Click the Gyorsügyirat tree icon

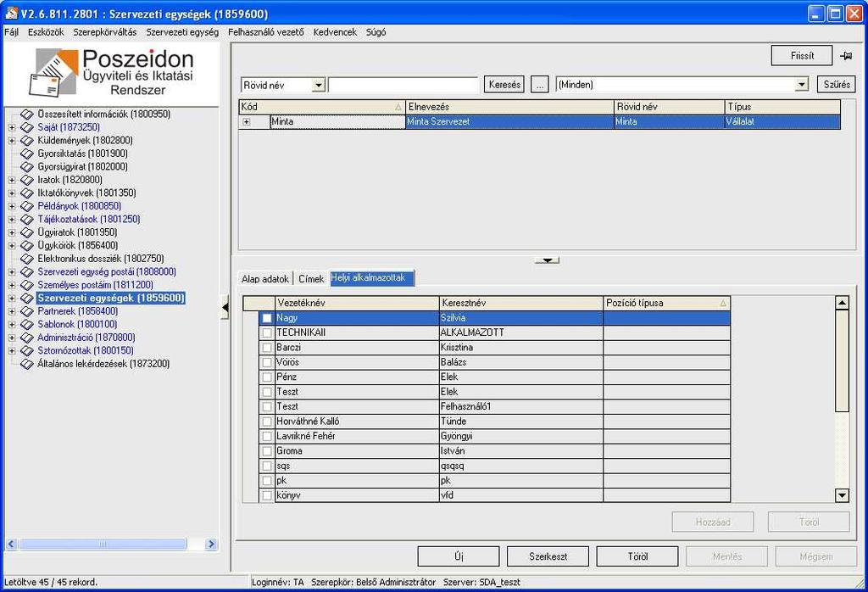click(27, 167)
